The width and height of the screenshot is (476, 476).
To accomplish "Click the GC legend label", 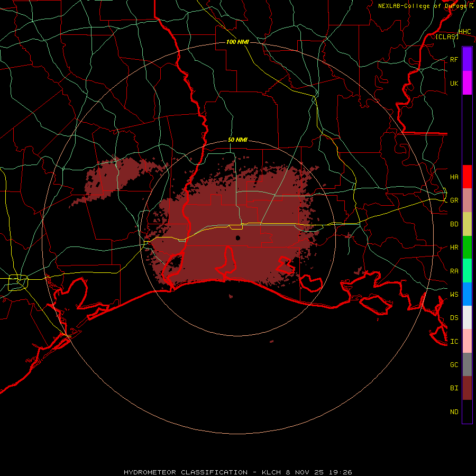I will 454,364.
